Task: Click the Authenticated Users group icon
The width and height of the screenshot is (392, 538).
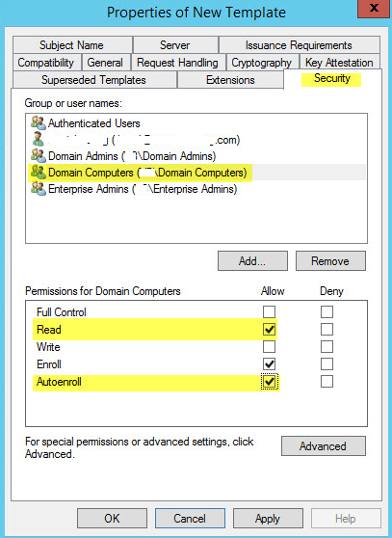Action: tap(38, 122)
